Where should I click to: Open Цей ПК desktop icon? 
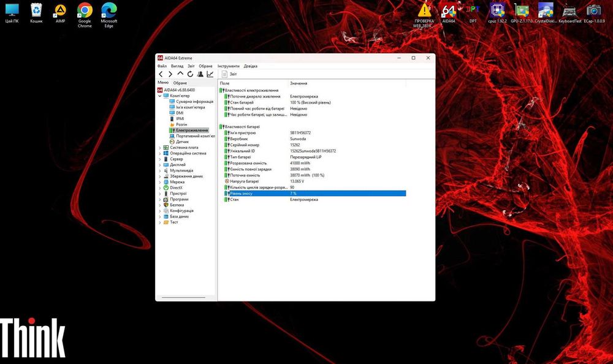(x=12, y=13)
